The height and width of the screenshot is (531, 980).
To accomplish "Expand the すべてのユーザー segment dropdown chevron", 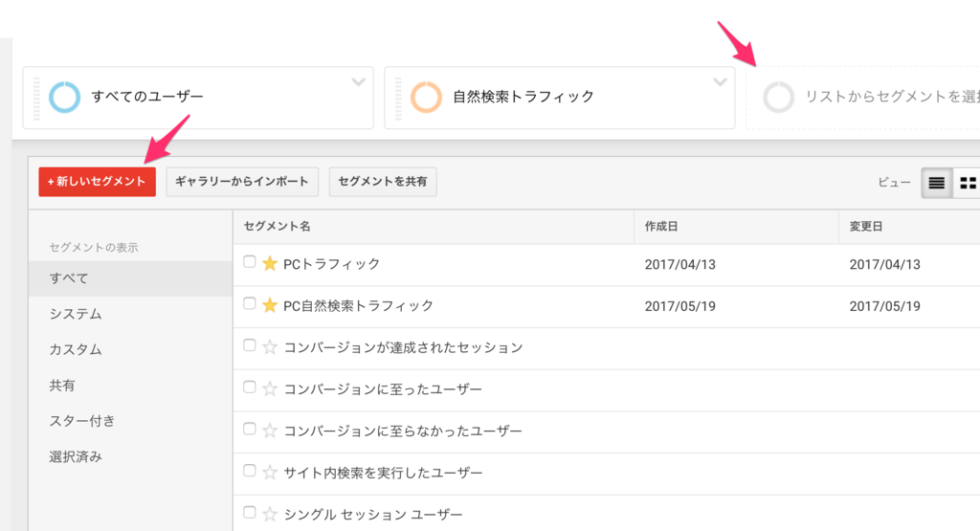I will [x=358, y=82].
